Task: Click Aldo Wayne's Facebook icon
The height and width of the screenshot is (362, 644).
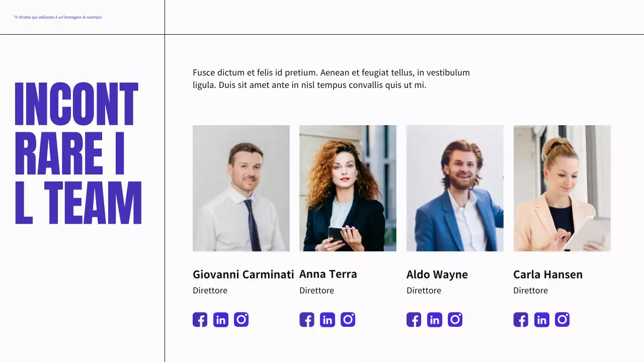Action: [414, 320]
